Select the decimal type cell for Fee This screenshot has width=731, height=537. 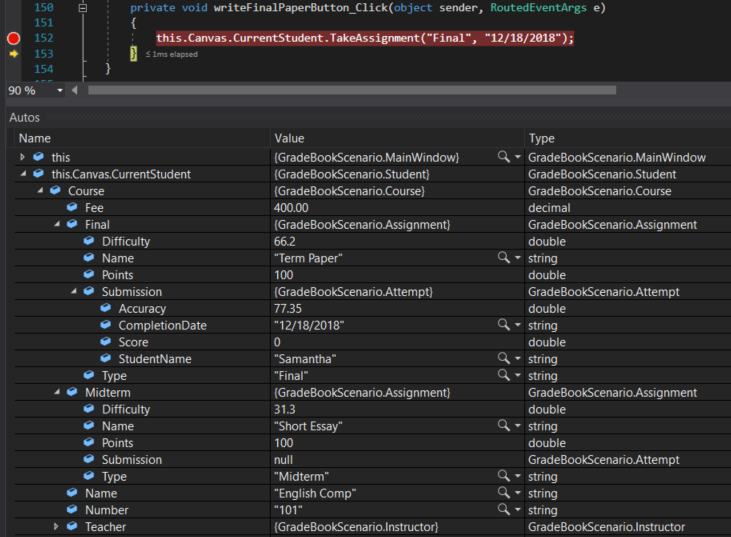point(549,208)
